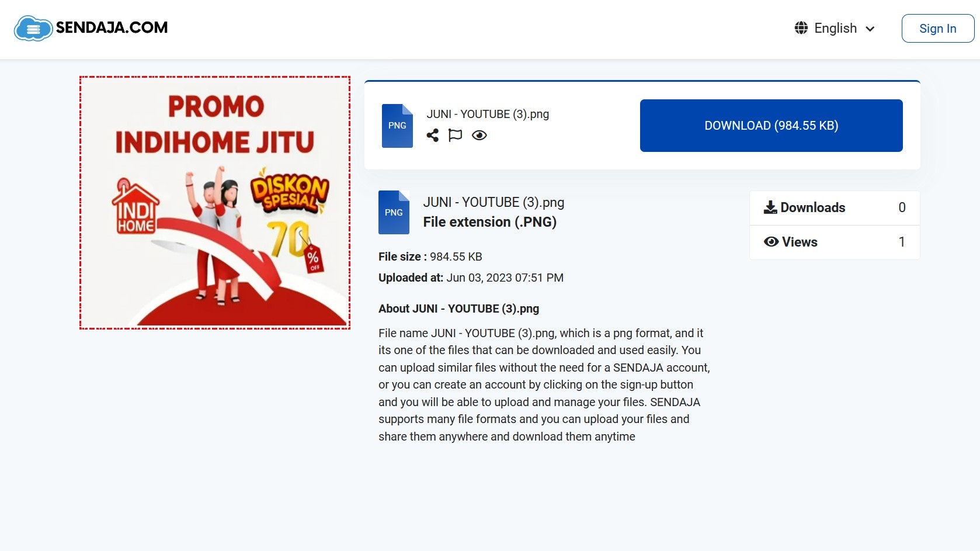This screenshot has width=980, height=551.
Task: Click the DOWNLOAD (984.55 KB) button
Action: (771, 126)
